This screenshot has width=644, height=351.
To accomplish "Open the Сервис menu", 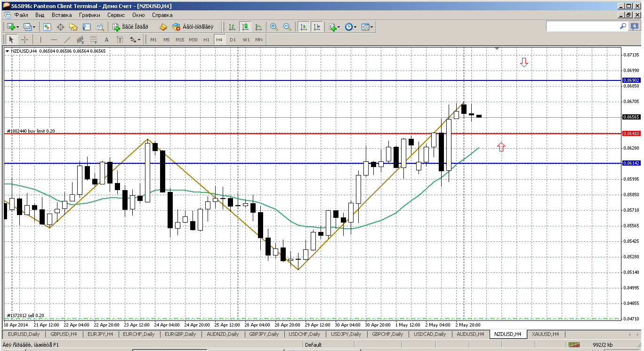I will click(116, 15).
